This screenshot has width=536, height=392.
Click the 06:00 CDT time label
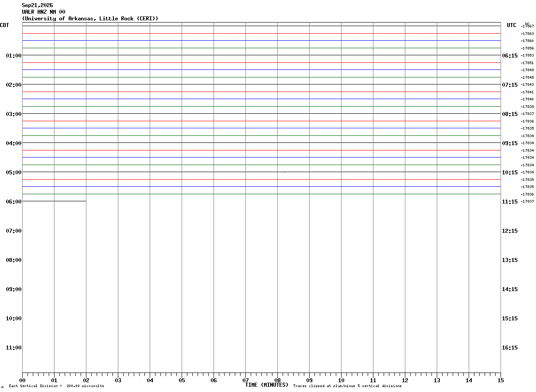click(13, 201)
